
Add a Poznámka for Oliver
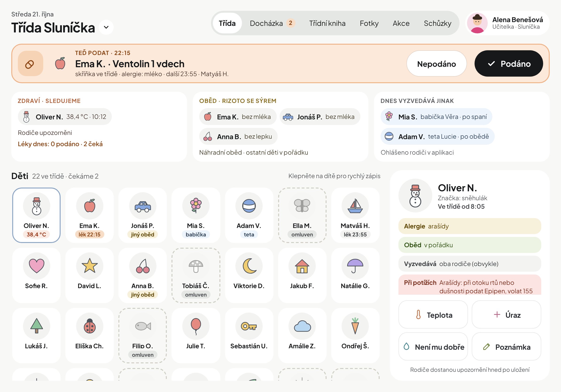(x=506, y=346)
